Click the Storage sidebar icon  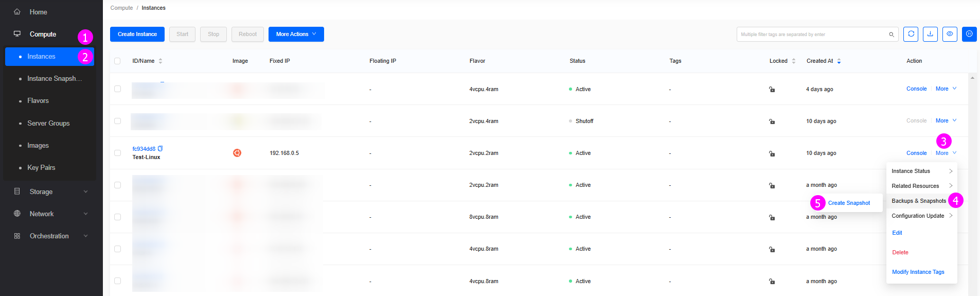click(17, 191)
